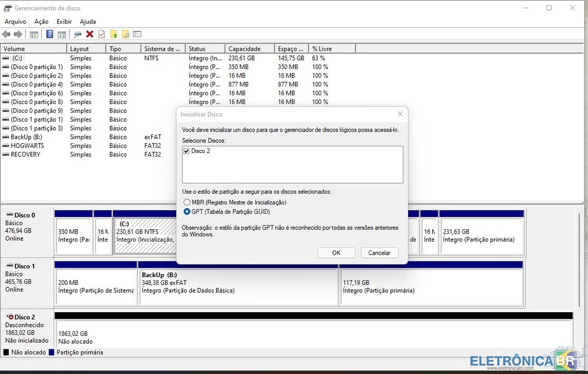Click Cancelar in Inicializar Disco dialog
This screenshot has width=588, height=374.
tap(379, 253)
